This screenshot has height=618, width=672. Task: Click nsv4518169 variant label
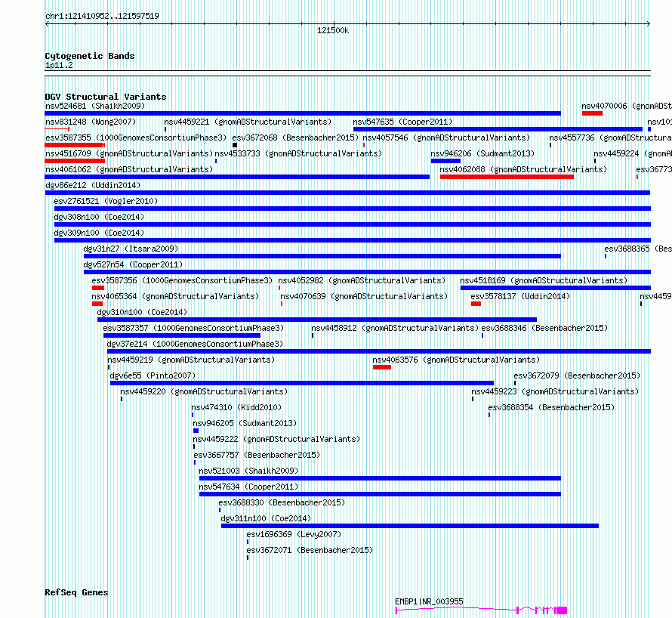point(544,280)
